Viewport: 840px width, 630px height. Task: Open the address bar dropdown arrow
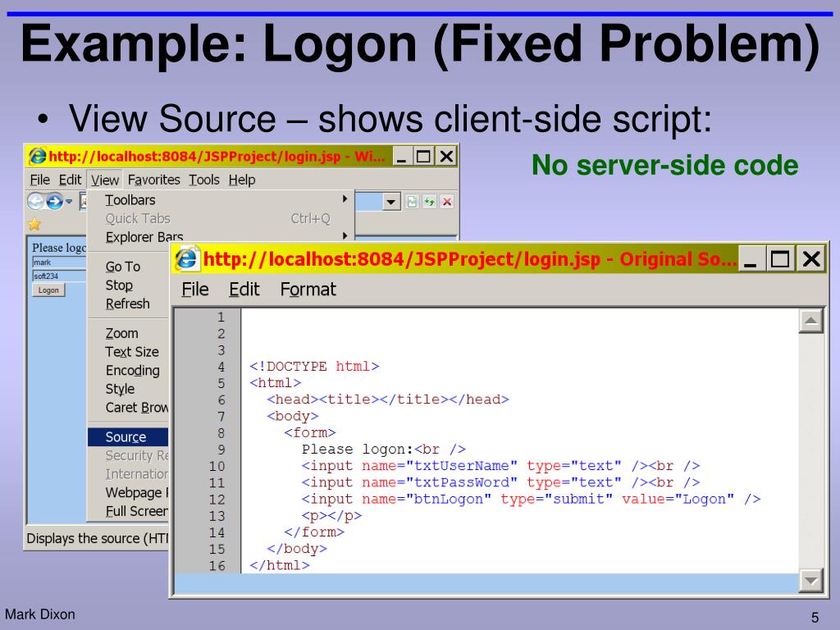(391, 202)
